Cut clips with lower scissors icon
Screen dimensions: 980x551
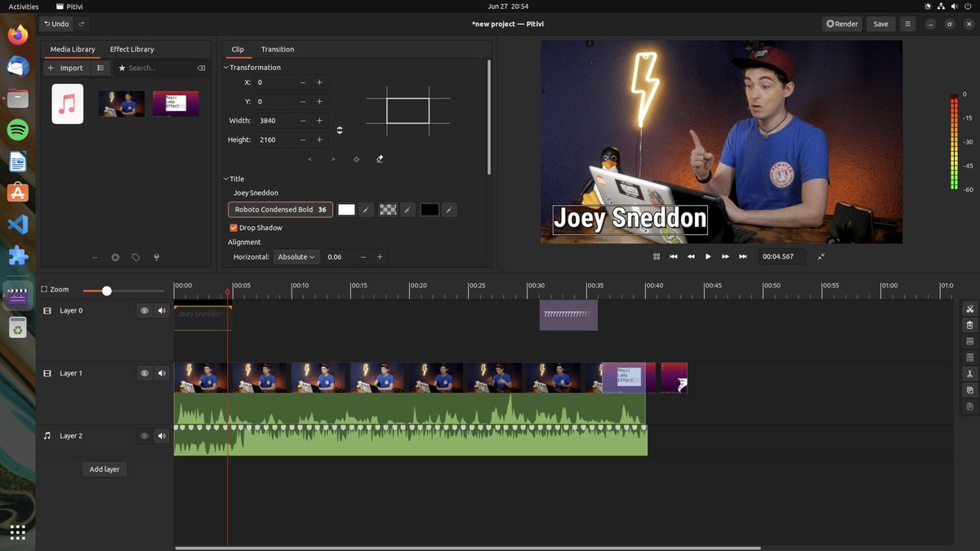969,374
